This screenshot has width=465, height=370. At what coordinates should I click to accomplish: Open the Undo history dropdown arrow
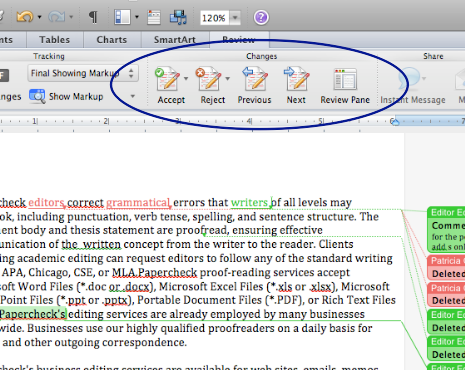39,17
